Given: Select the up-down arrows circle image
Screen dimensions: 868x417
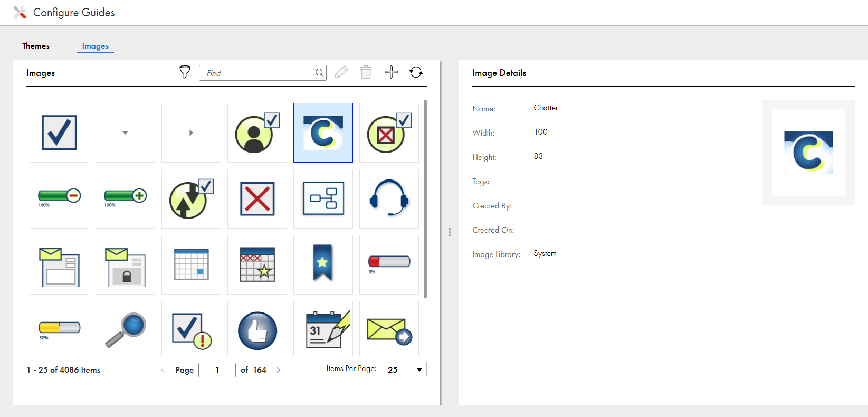Looking at the screenshot, I should click(x=191, y=198).
